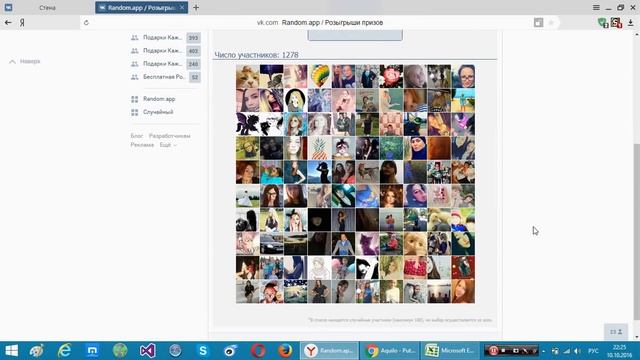
Task: Open the Разработчикам footer link
Action: tap(169, 136)
